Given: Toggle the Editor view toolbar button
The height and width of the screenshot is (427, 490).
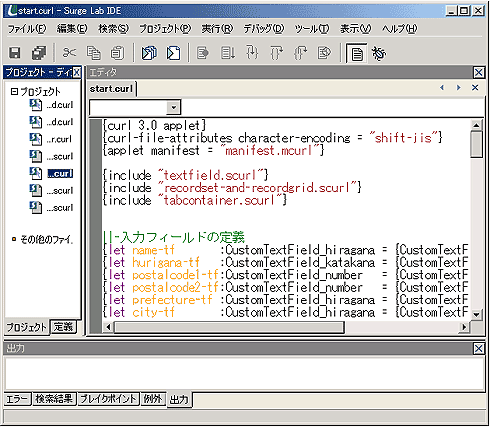Looking at the screenshot, I should pos(357,53).
